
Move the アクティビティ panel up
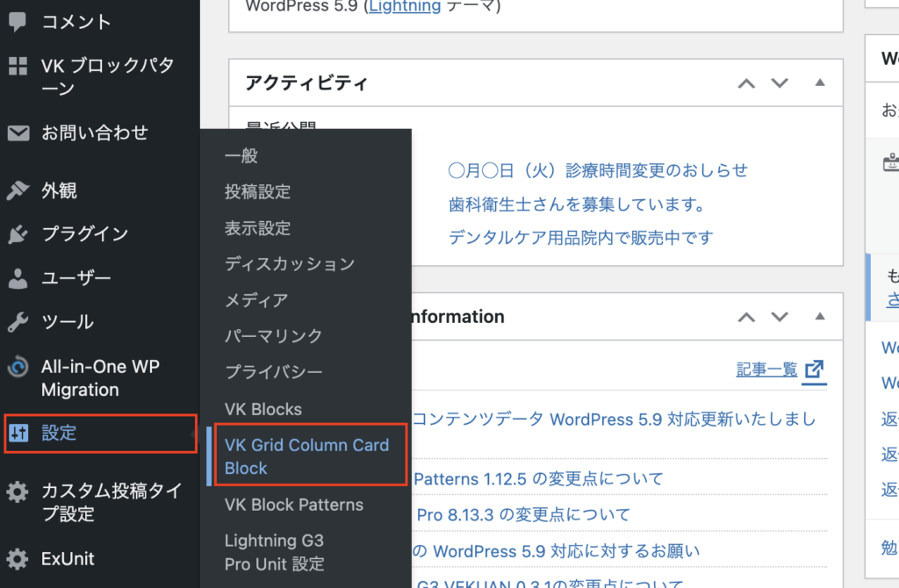click(x=746, y=83)
